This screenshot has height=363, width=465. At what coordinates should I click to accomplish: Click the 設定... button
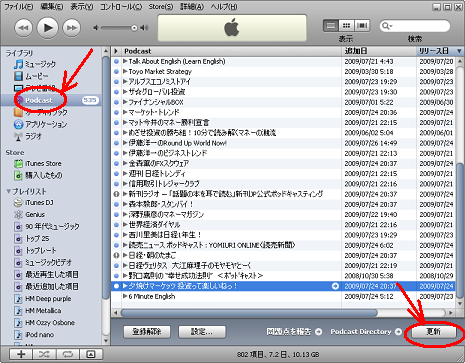(202, 332)
